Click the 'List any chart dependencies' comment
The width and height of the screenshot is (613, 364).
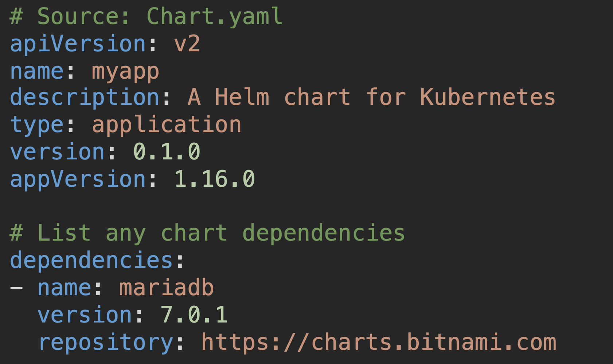207,233
